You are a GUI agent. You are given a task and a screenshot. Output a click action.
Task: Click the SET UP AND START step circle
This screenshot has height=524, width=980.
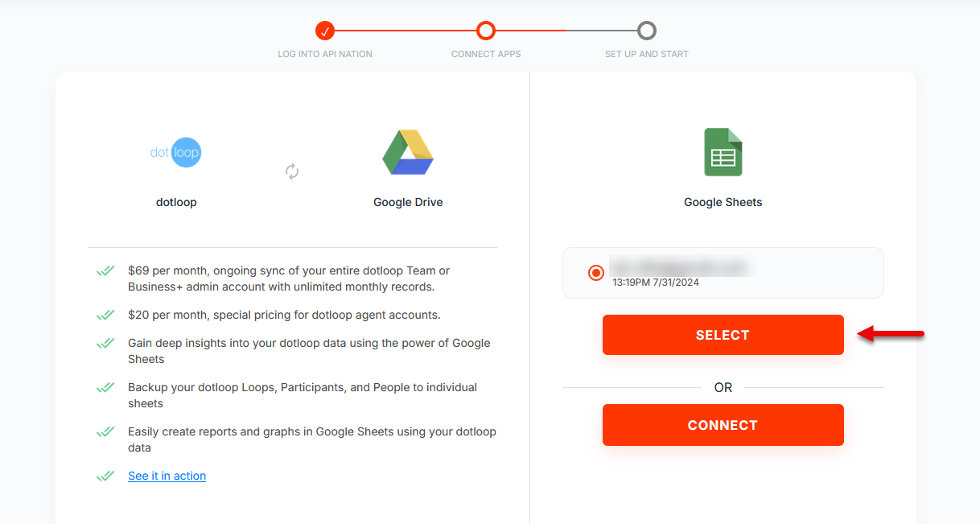647,31
